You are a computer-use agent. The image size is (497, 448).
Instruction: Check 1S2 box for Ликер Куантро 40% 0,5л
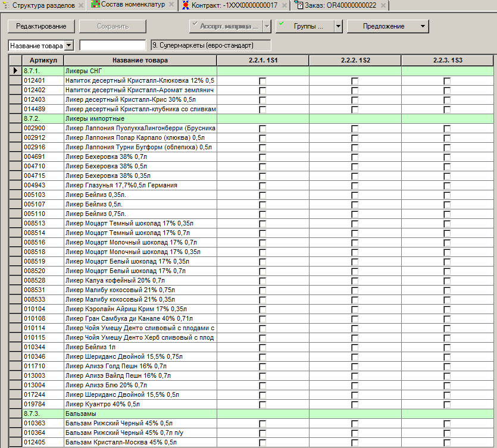click(x=355, y=405)
